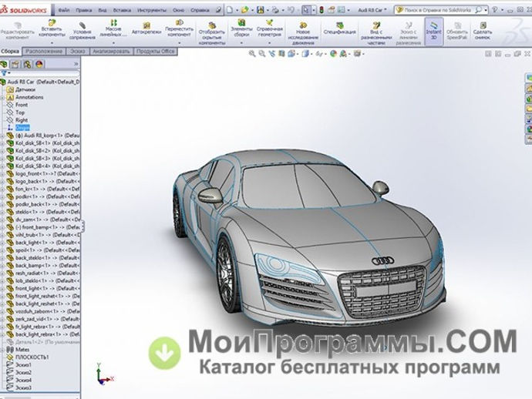Screen dimensions: 532x399
Task: Open the Файл menu
Action: click(64, 10)
